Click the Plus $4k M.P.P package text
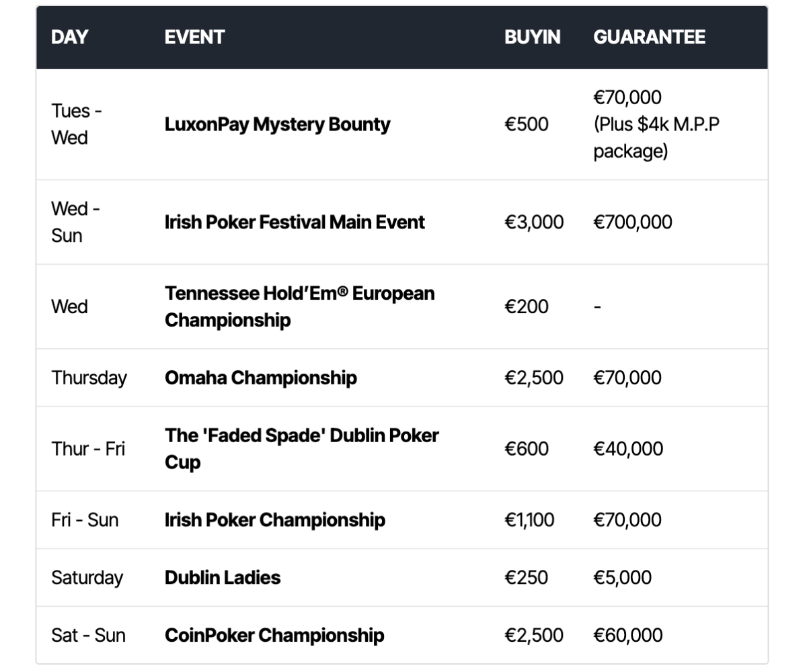Image resolution: width=807 pixels, height=672 pixels. pos(656,138)
